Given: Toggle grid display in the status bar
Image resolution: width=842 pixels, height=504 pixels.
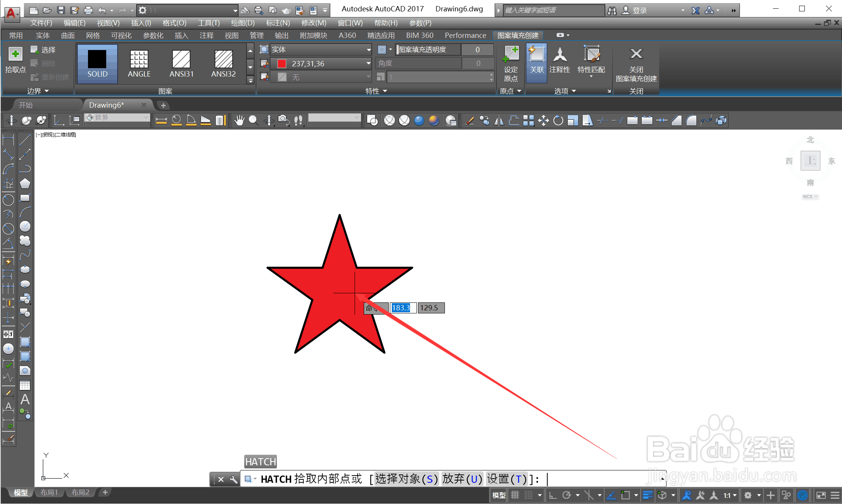Looking at the screenshot, I should 515,495.
